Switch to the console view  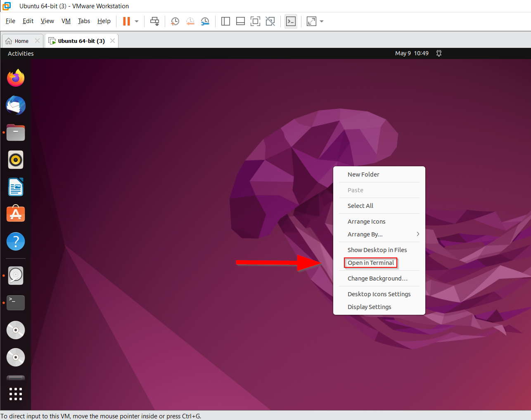click(291, 21)
